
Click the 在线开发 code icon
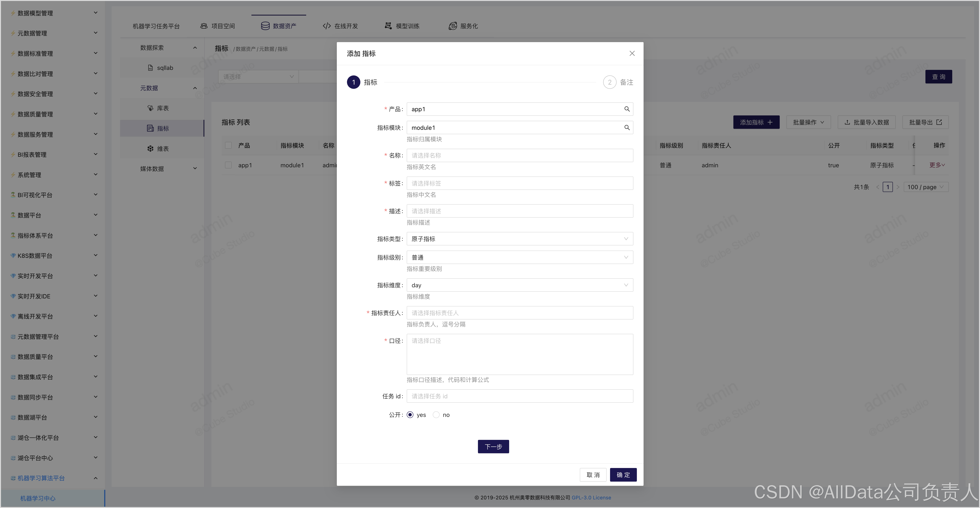[x=327, y=26]
